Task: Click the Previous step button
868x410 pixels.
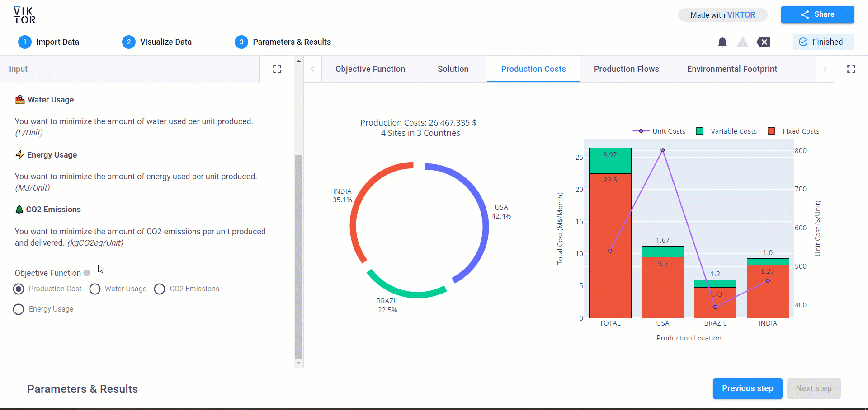Action: pyautogui.click(x=747, y=388)
